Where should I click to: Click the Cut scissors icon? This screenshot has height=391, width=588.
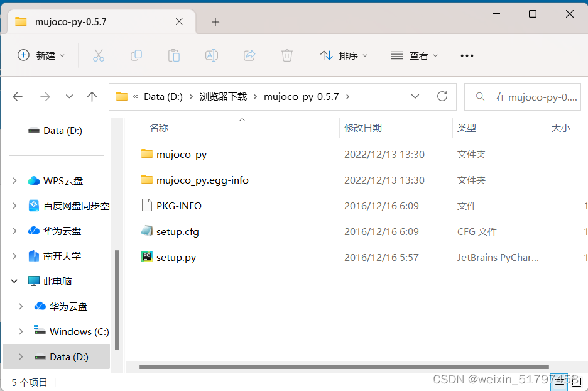click(99, 55)
